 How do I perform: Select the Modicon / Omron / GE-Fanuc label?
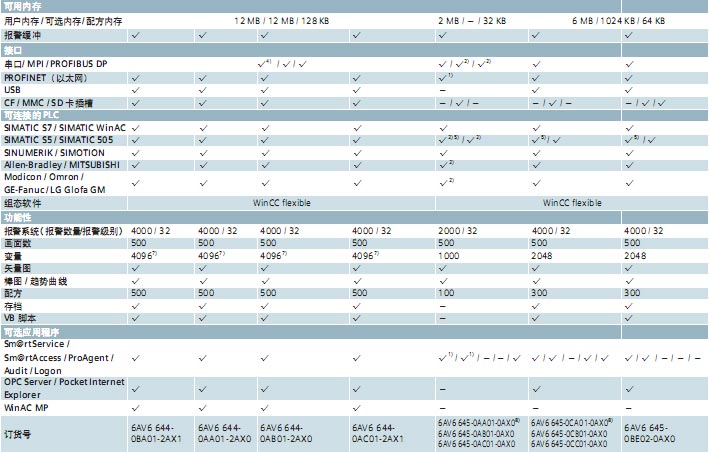pos(55,183)
